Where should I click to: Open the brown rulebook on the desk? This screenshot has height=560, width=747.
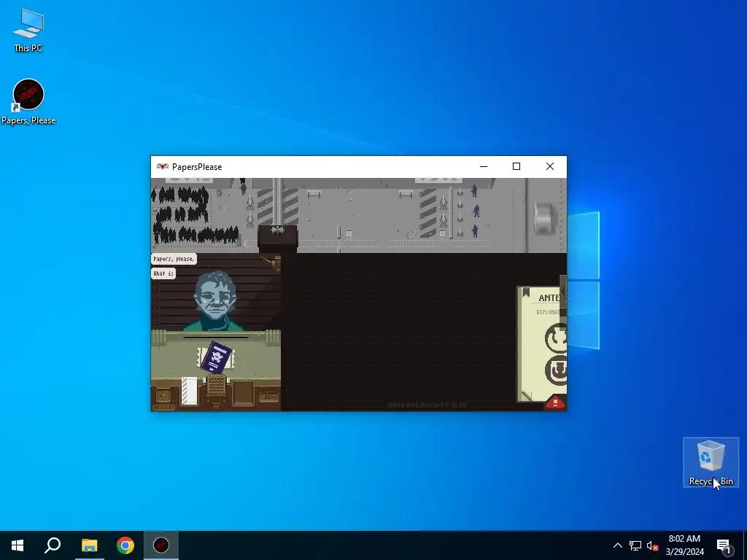pos(243,393)
